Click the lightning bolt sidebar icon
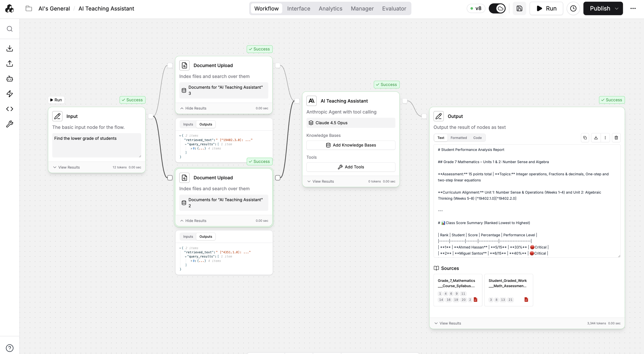The height and width of the screenshot is (354, 644). 9,94
